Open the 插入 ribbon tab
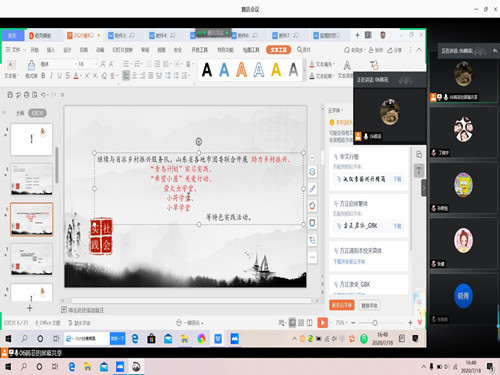 (51, 50)
